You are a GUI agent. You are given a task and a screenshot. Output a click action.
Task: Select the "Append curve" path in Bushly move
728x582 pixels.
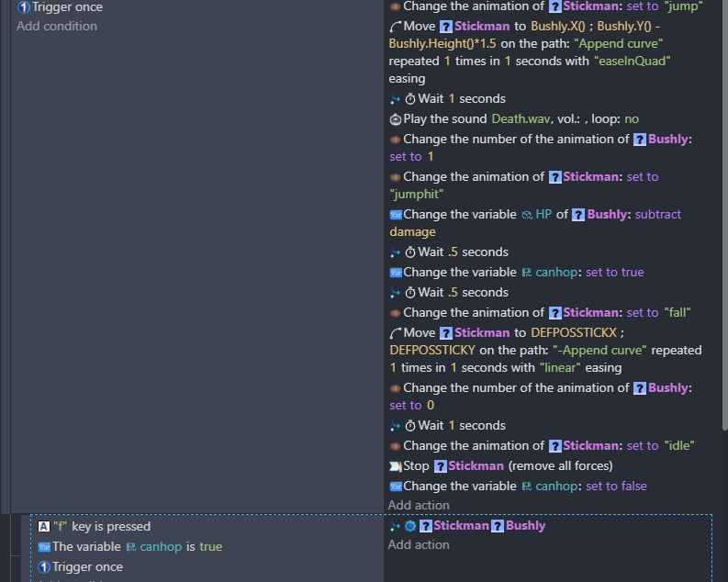618,44
